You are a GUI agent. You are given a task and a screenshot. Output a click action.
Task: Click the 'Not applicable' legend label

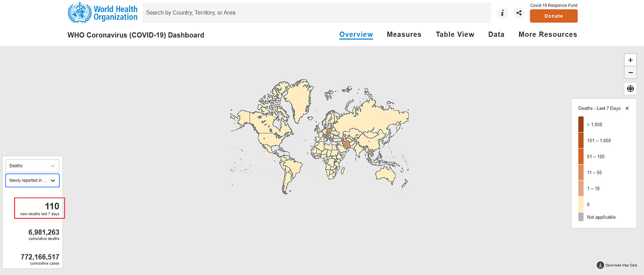(x=601, y=217)
